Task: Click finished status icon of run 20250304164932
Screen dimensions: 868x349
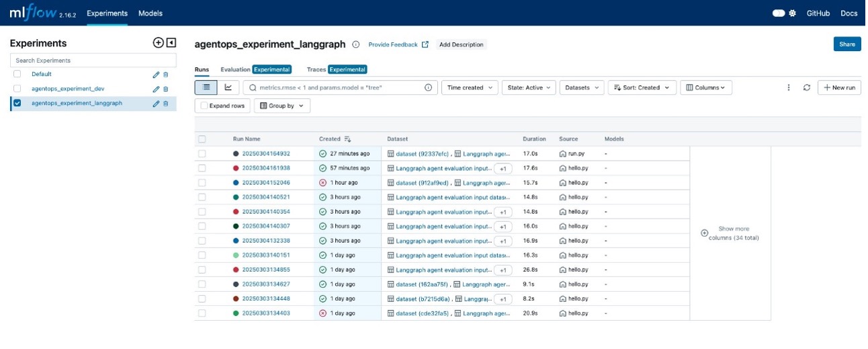Action: pyautogui.click(x=323, y=153)
